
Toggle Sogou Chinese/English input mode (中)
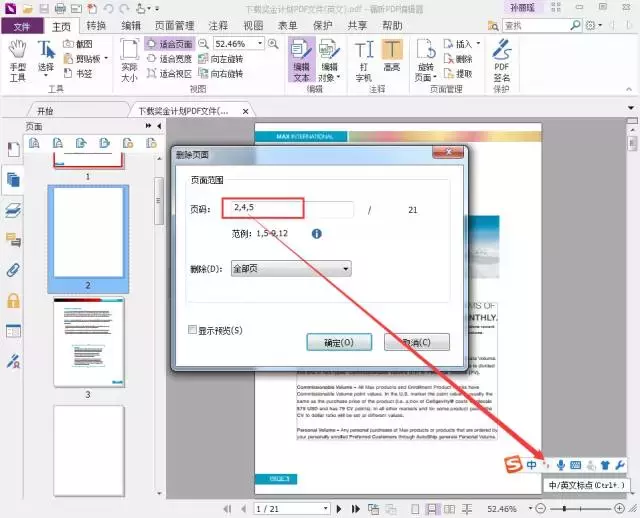pyautogui.click(x=531, y=465)
